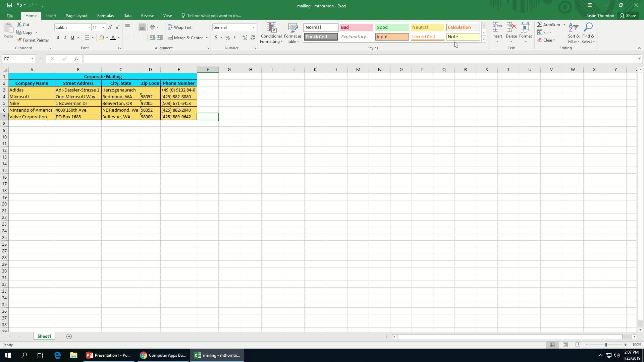The width and height of the screenshot is (644, 362).
Task: Decrease Decimal places icon
Action: [253, 38]
